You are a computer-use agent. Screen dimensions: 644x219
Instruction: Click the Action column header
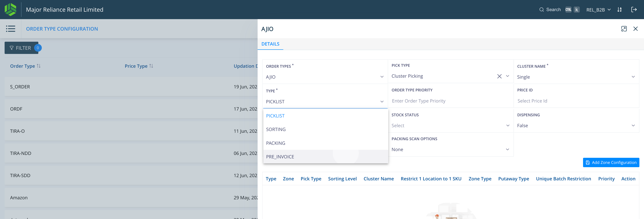pyautogui.click(x=628, y=179)
